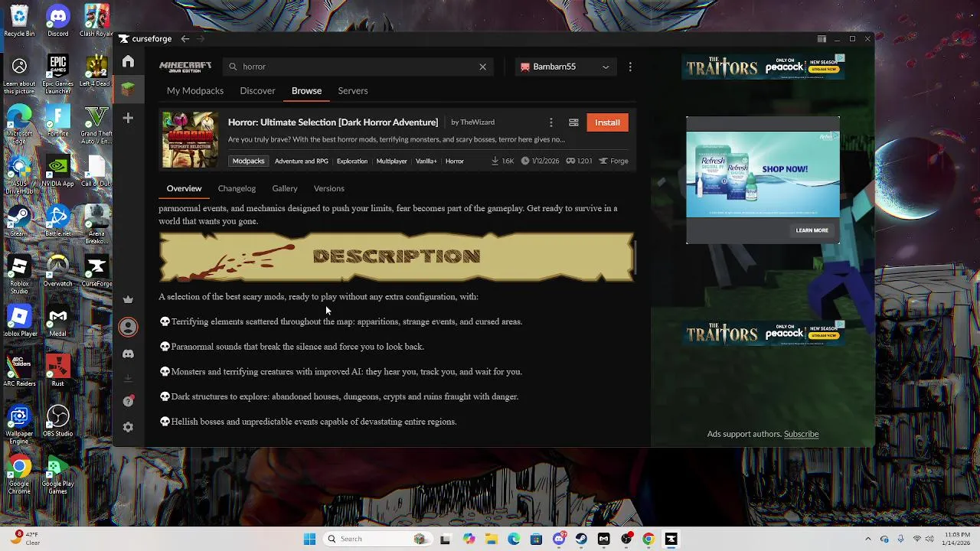Click the Adventure and RPG tag
Image resolution: width=980 pixels, height=551 pixels.
(301, 161)
